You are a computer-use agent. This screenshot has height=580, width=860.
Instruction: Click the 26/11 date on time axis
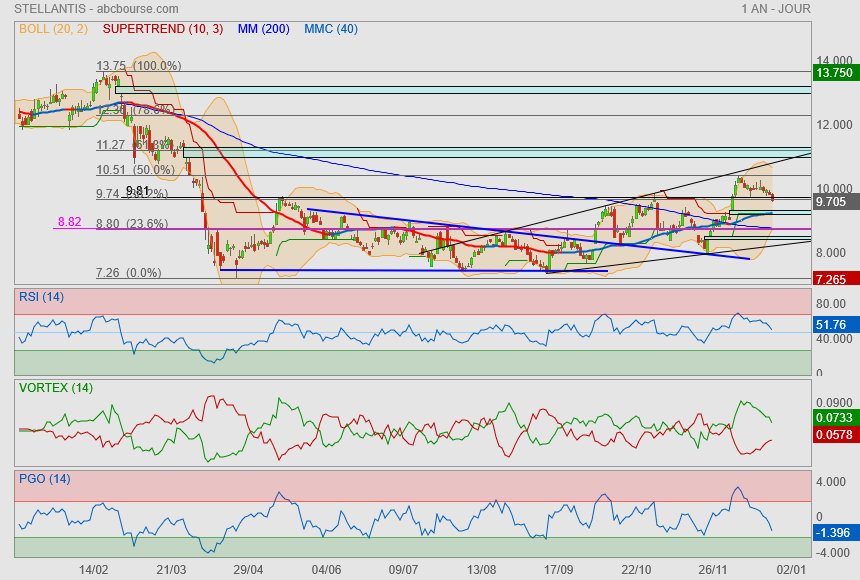click(x=712, y=569)
